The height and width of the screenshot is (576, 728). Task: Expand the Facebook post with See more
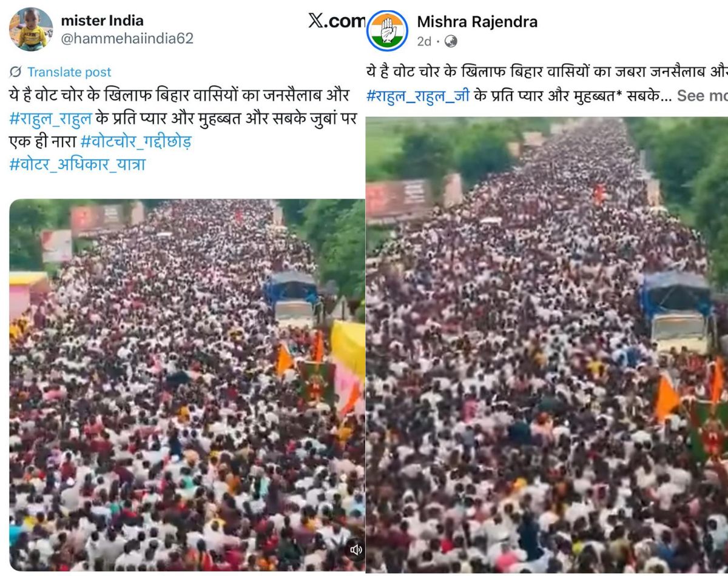click(703, 96)
